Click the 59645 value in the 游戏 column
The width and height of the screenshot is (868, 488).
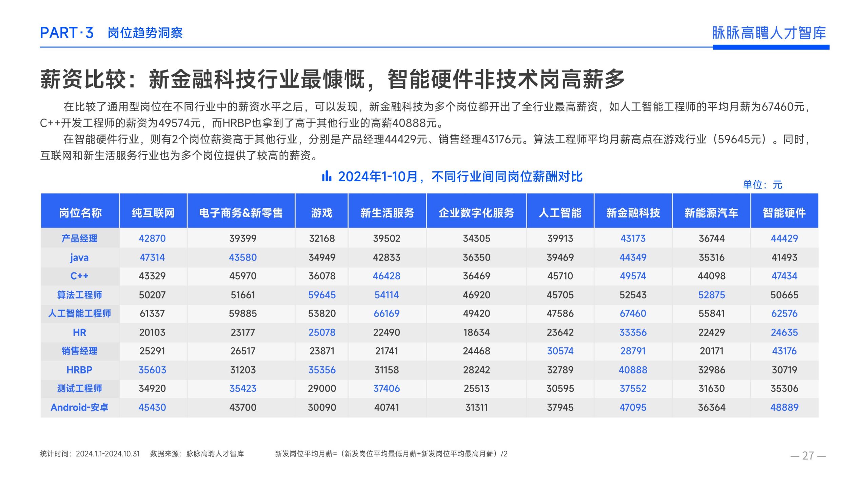tap(322, 295)
